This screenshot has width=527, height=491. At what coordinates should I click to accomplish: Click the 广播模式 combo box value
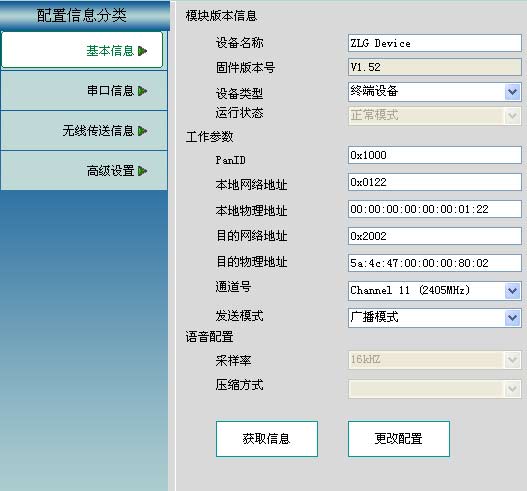pos(374,317)
